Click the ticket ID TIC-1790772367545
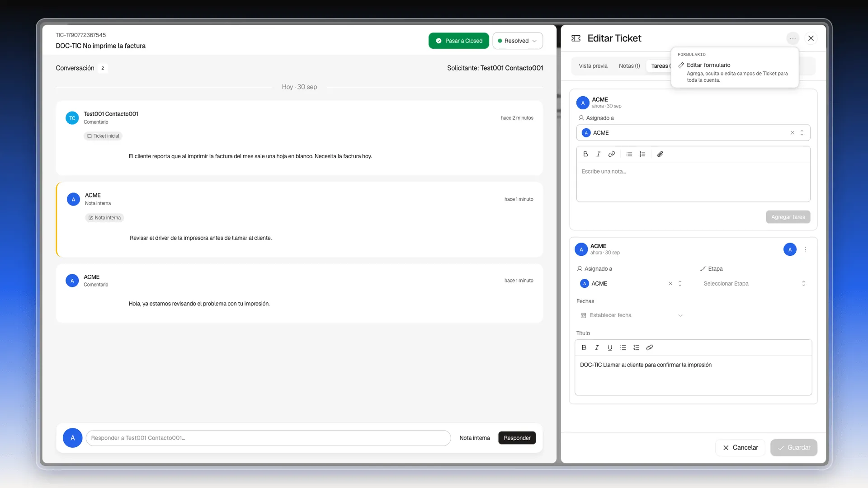The height and width of the screenshot is (488, 868). [81, 35]
